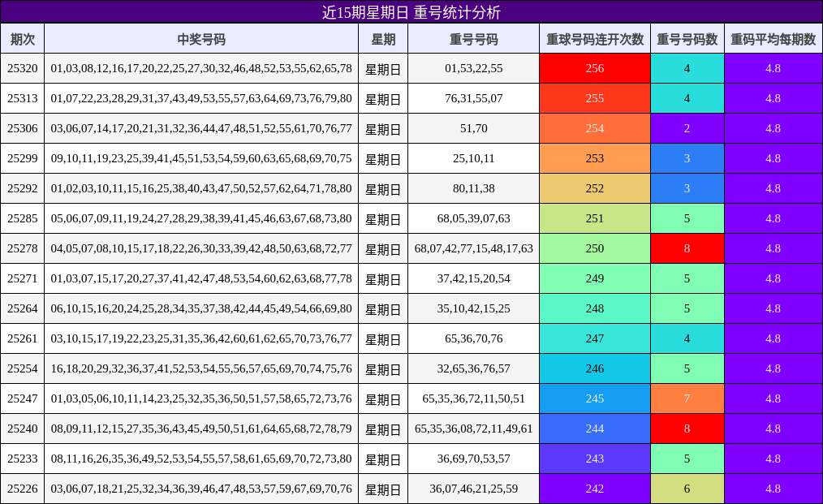Click the winning numbers cell of period 25299
The width and height of the screenshot is (823, 504).
pos(202,157)
